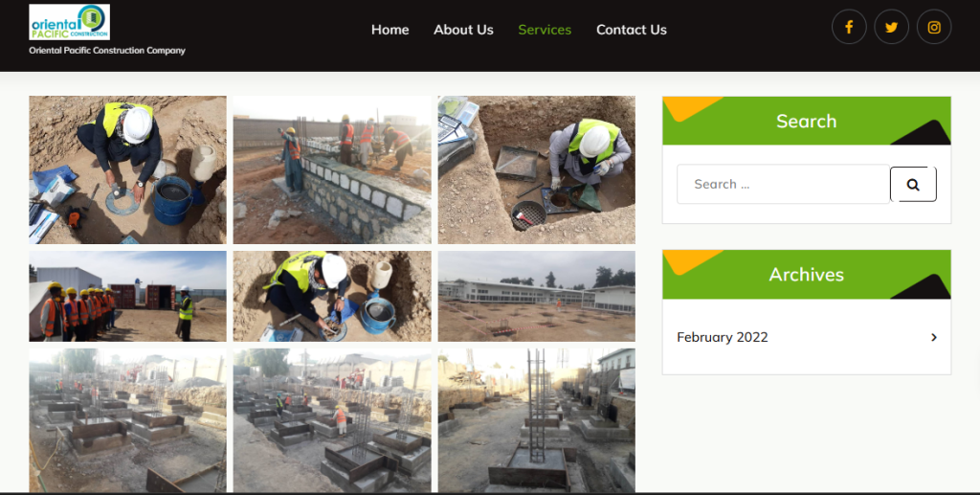The height and width of the screenshot is (495, 980).
Task: Open photo of worker with blue bucket
Action: 127,169
